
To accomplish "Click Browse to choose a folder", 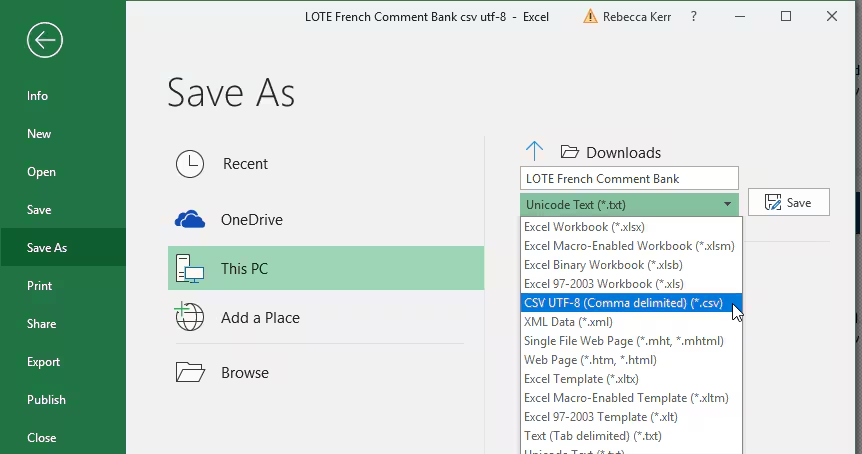I will coord(325,372).
